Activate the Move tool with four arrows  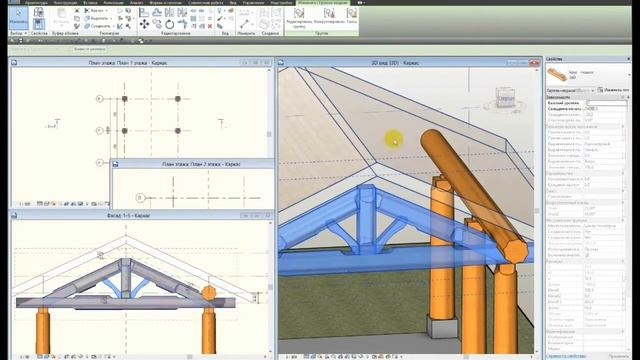pos(144,24)
